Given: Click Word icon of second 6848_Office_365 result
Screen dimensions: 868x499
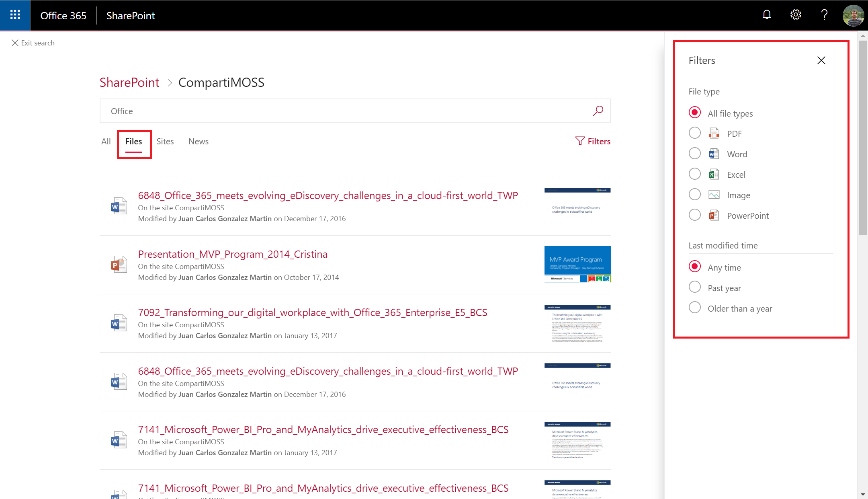Looking at the screenshot, I should pos(119,382).
